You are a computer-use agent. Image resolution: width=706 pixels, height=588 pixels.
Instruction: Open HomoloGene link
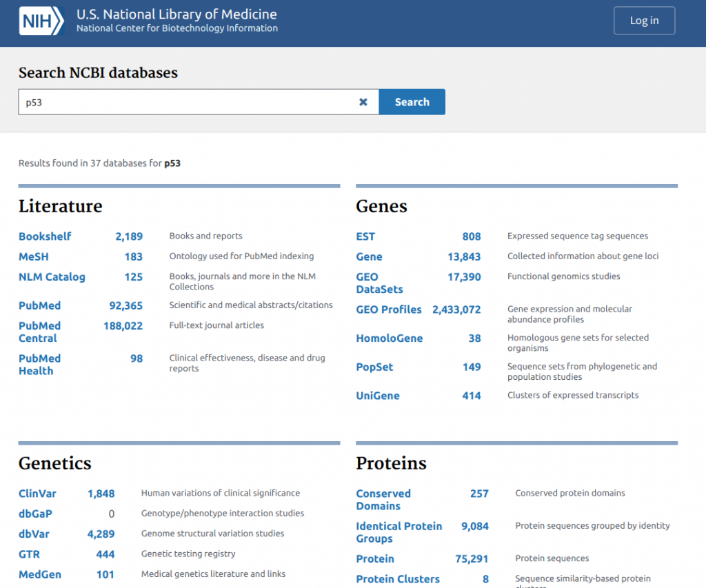(x=390, y=338)
